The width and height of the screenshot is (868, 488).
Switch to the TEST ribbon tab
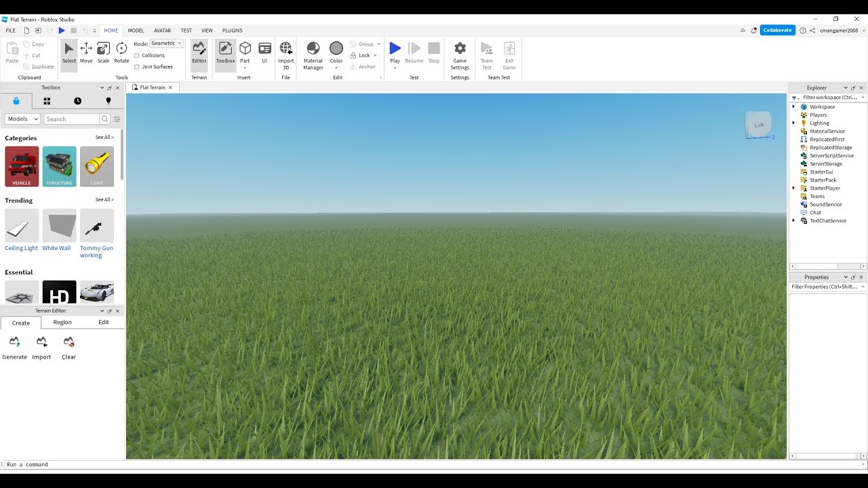(186, 30)
